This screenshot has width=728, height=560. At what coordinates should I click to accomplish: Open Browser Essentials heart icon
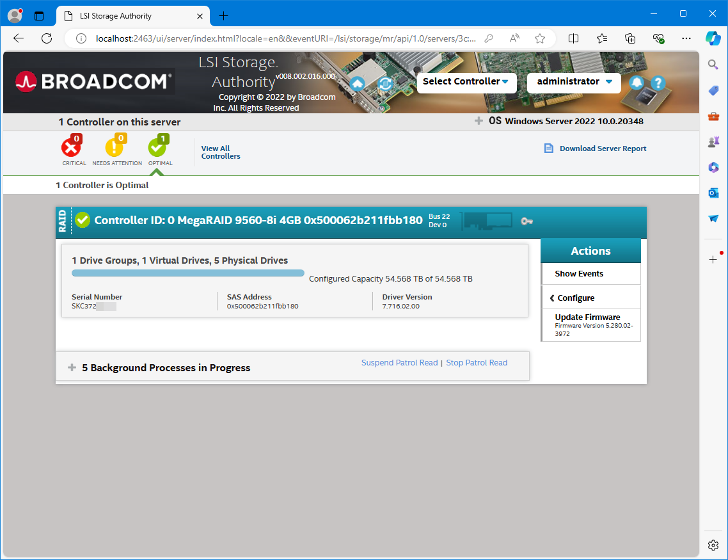click(x=658, y=38)
